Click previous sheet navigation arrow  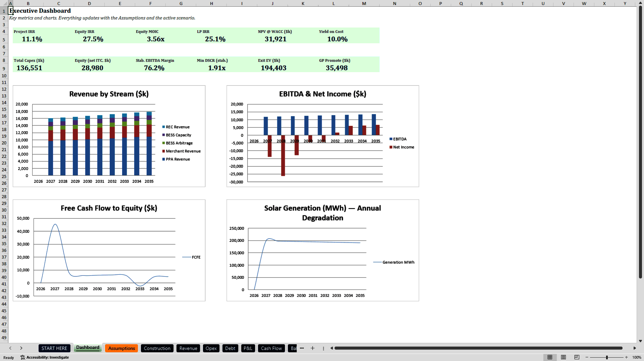click(10, 348)
